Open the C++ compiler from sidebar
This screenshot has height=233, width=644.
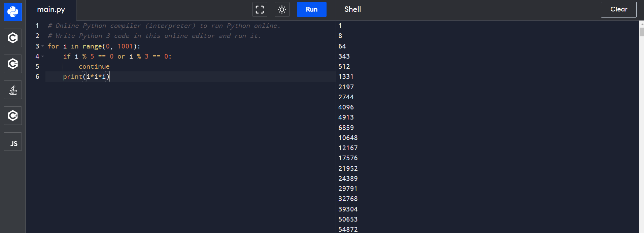click(x=13, y=64)
